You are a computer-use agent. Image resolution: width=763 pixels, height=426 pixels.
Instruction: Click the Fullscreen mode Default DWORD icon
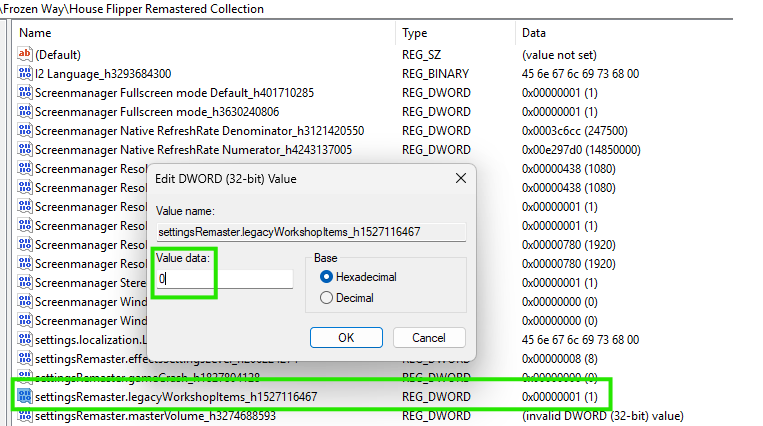coord(24,92)
